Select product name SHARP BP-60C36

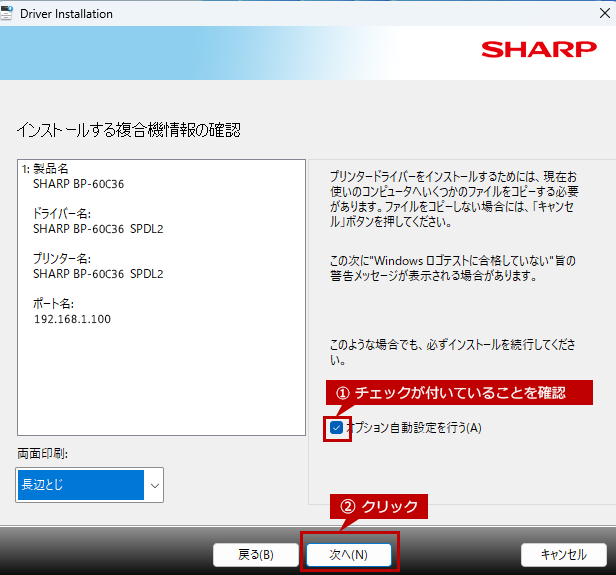click(x=79, y=184)
